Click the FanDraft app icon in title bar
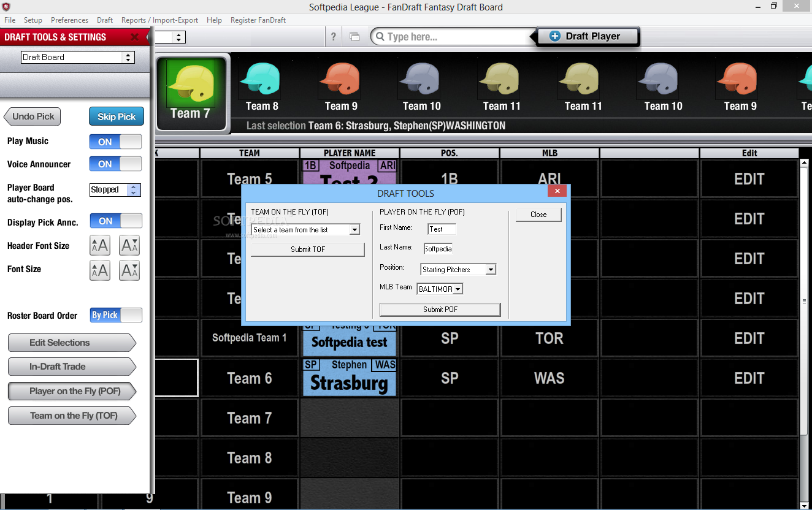Viewport: 812px width, 510px height. [x=7, y=7]
